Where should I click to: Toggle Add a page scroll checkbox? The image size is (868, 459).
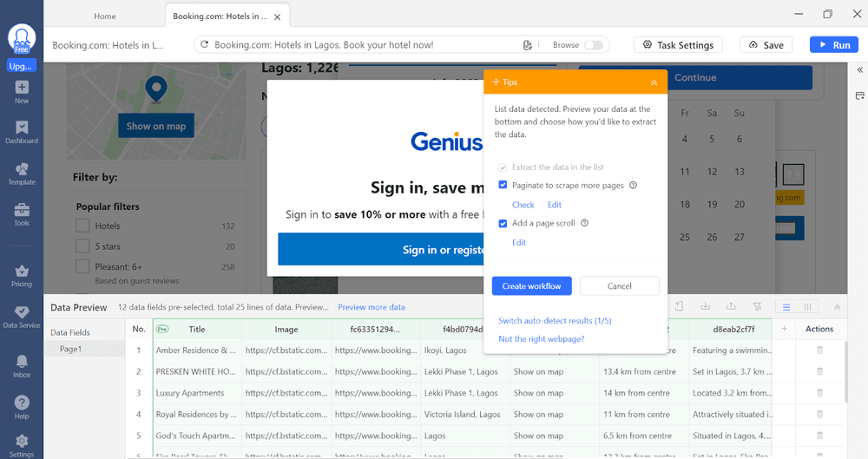pos(503,223)
